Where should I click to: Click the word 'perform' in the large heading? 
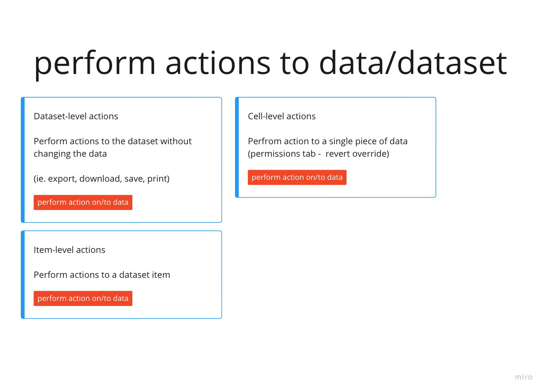point(95,62)
